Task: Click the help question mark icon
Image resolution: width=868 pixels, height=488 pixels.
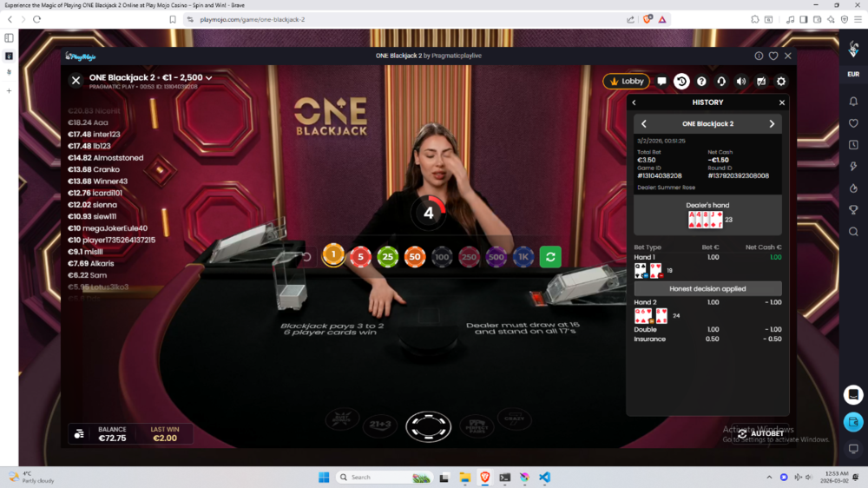Action: point(701,82)
